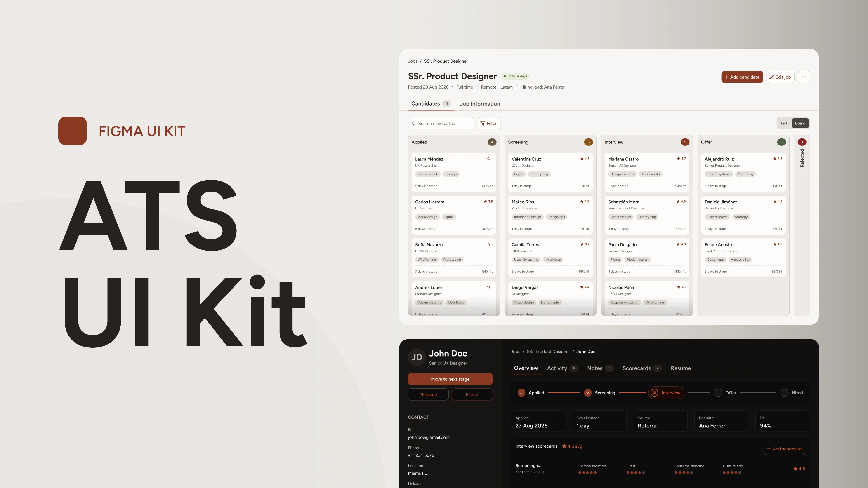
Task: Open the Job Information tab
Action: (x=480, y=104)
